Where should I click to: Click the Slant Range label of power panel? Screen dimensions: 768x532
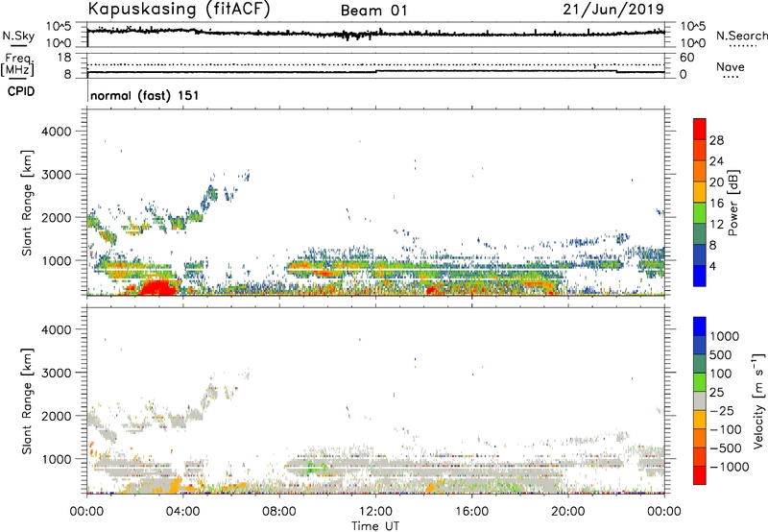27,203
